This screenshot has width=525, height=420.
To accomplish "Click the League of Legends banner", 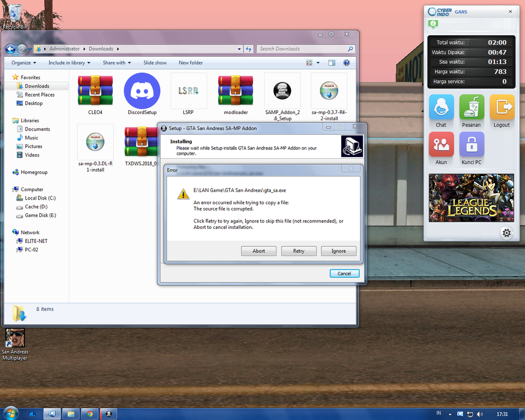I will 471,198.
